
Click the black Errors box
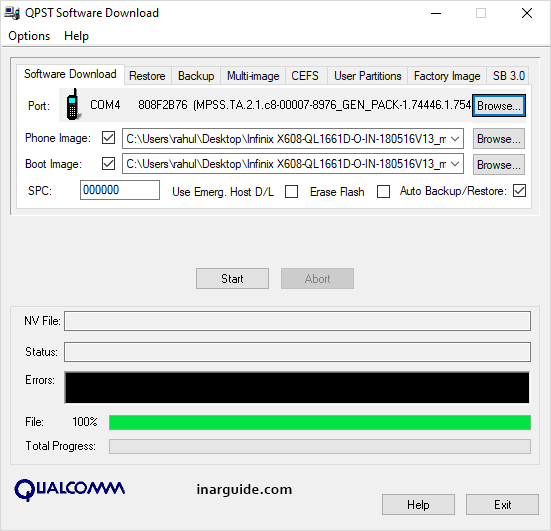[297, 388]
